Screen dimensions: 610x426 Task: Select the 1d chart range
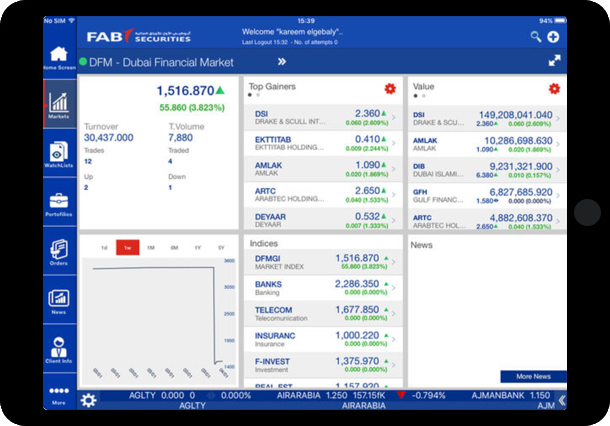tap(104, 247)
